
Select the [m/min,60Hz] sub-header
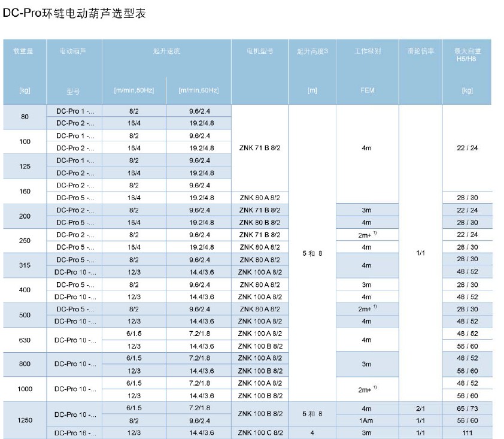pos(198,90)
